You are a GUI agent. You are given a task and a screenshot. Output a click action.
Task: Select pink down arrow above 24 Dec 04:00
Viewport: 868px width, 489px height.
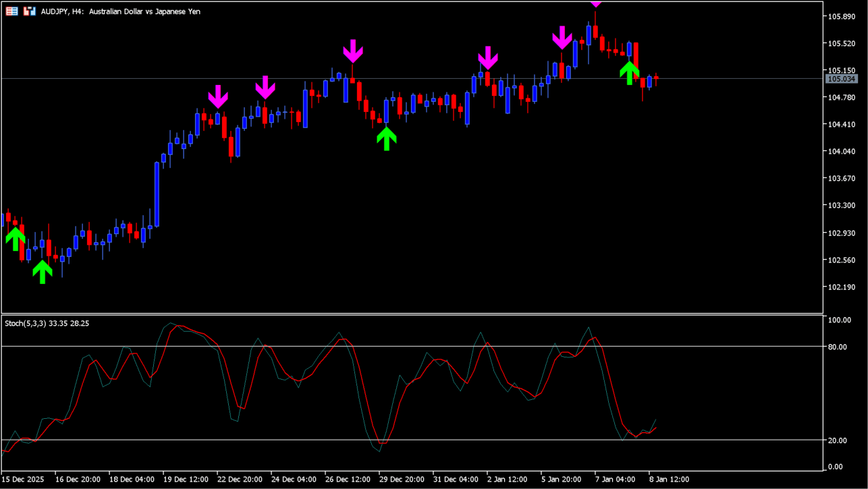[265, 87]
